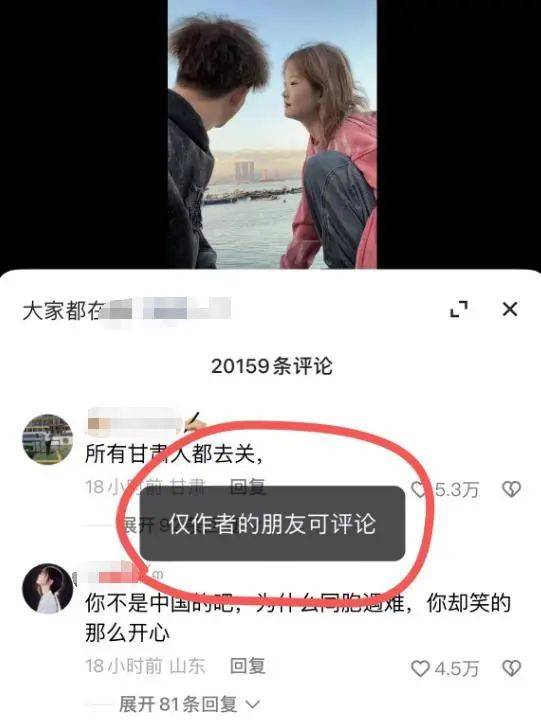Tap the video preview of the couple
This screenshot has width=541, height=726.
click(272, 134)
